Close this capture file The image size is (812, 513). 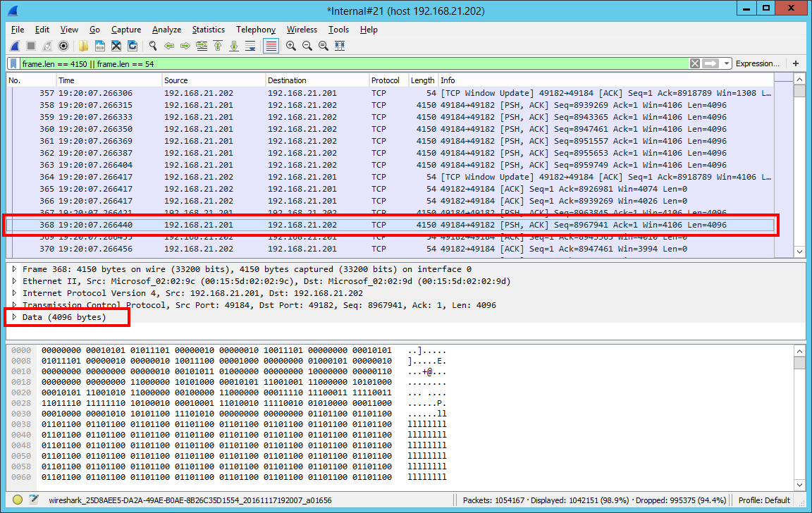[116, 46]
